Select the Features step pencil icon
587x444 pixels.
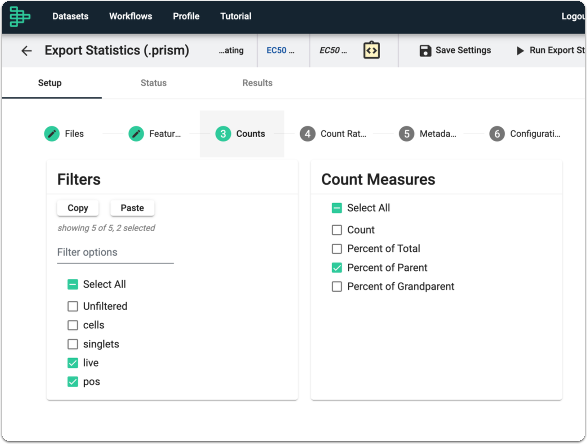[136, 134]
